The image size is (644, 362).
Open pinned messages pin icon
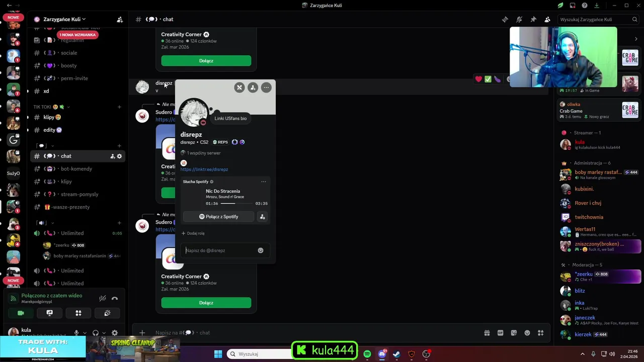pos(533,19)
